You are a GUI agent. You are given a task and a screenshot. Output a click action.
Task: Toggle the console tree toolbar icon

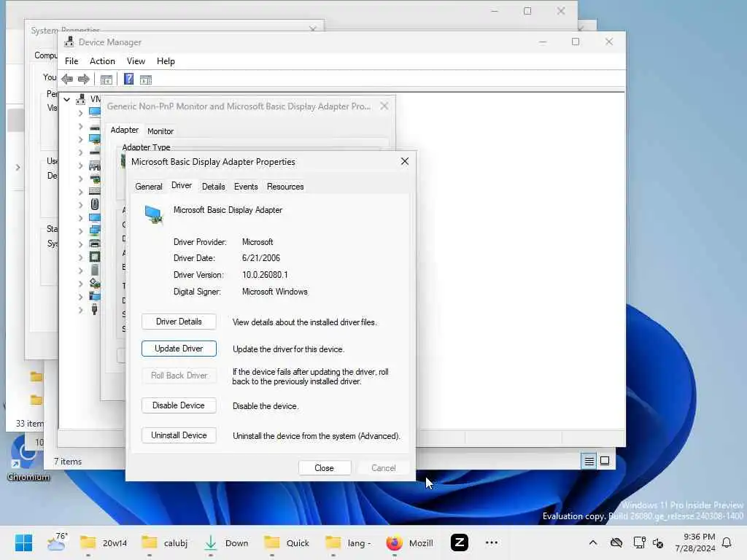click(107, 79)
